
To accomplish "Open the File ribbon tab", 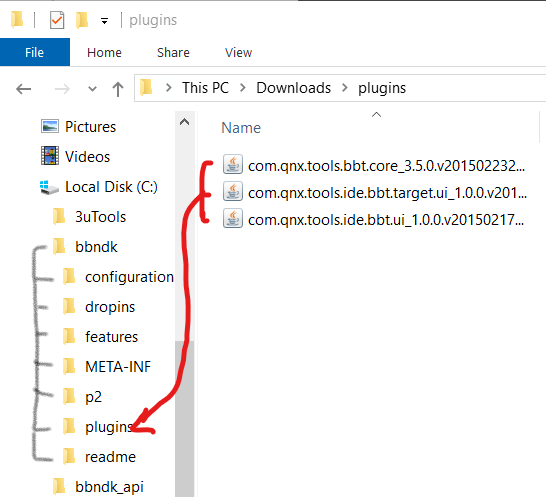I will [34, 52].
